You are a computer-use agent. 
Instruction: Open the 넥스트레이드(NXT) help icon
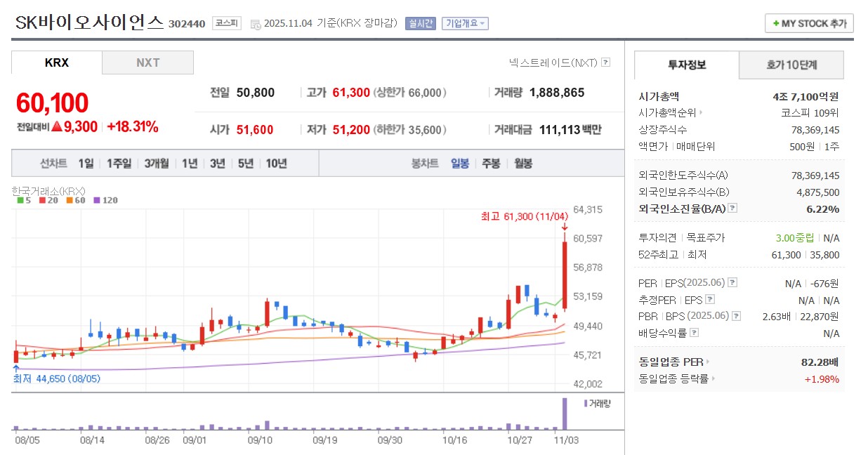[605, 62]
